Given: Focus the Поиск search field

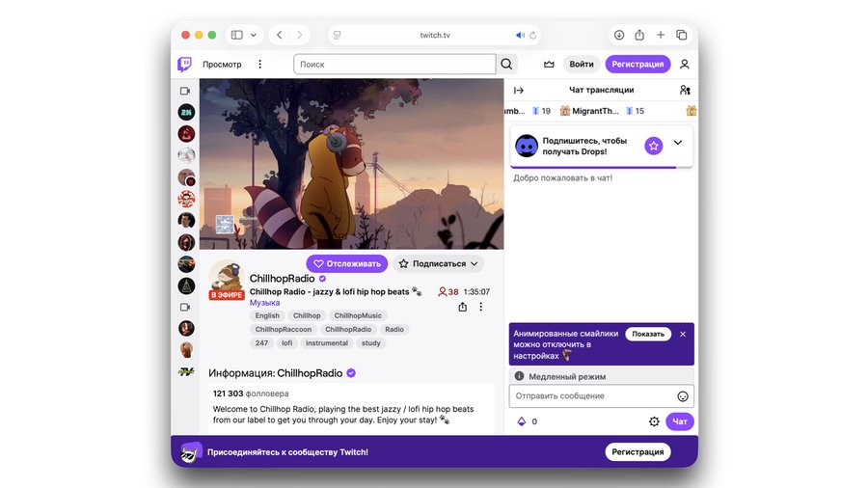Looking at the screenshot, I should 394,65.
